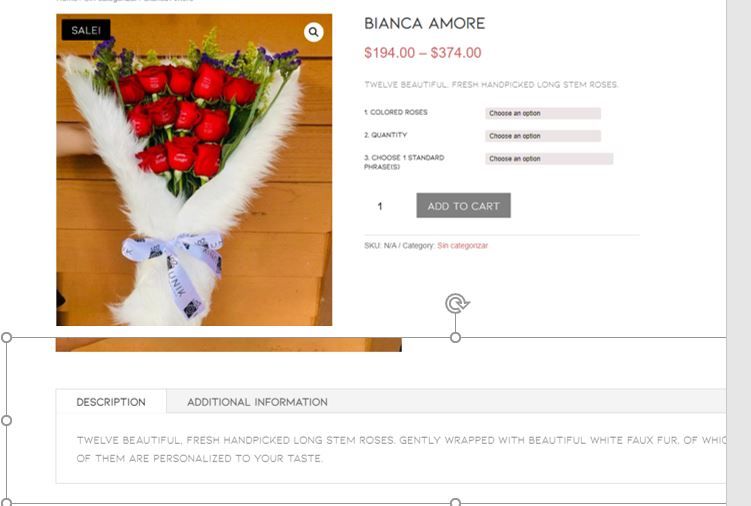The image size is (751, 506).
Task: Select the top-left corner handle of selection
Action: coord(7,337)
